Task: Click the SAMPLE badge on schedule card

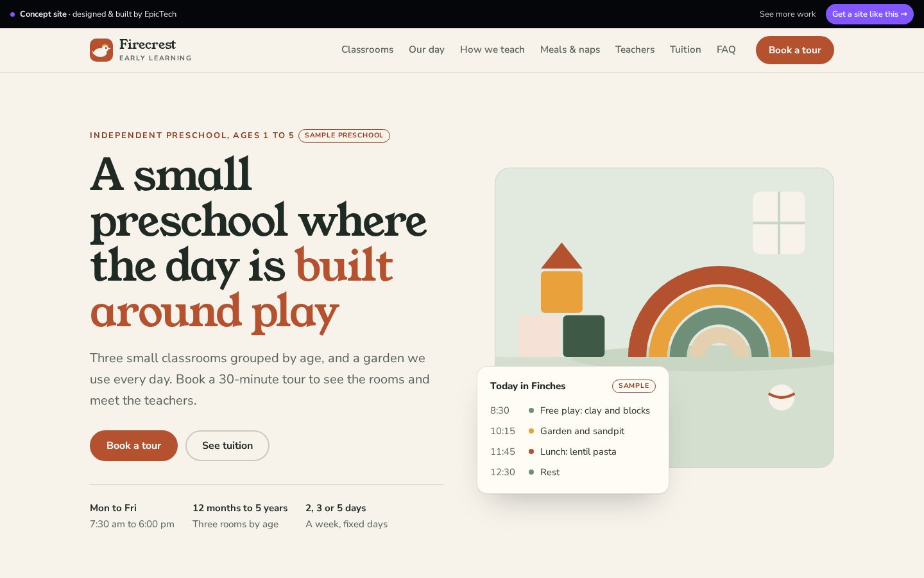Action: pos(634,386)
